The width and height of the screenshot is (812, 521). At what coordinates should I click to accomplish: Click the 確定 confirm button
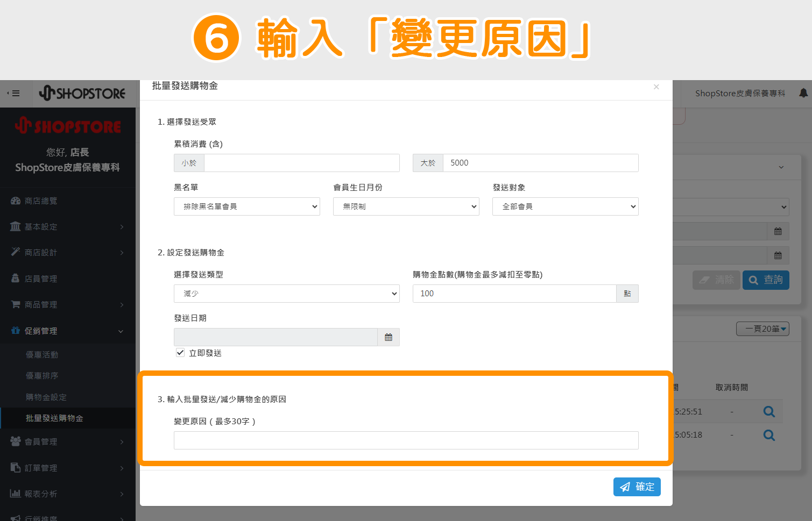(637, 487)
